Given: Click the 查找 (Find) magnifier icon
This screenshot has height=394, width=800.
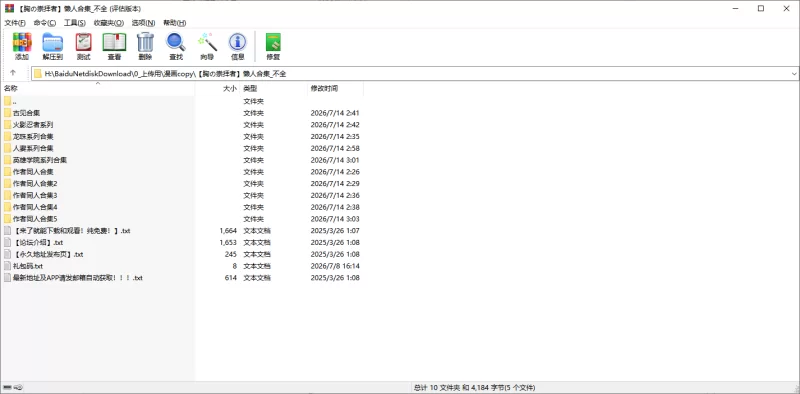Looking at the screenshot, I should click(x=176, y=42).
